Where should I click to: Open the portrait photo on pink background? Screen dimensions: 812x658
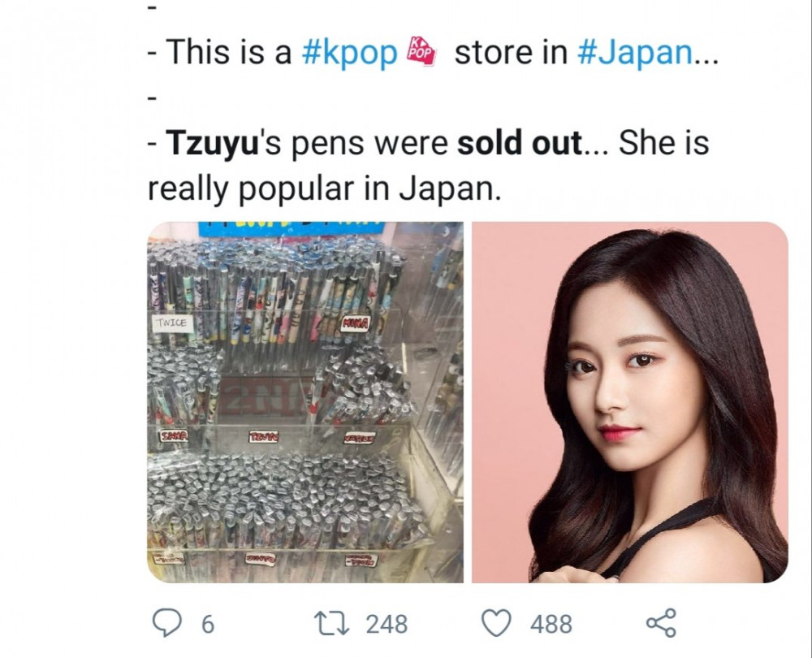click(630, 403)
